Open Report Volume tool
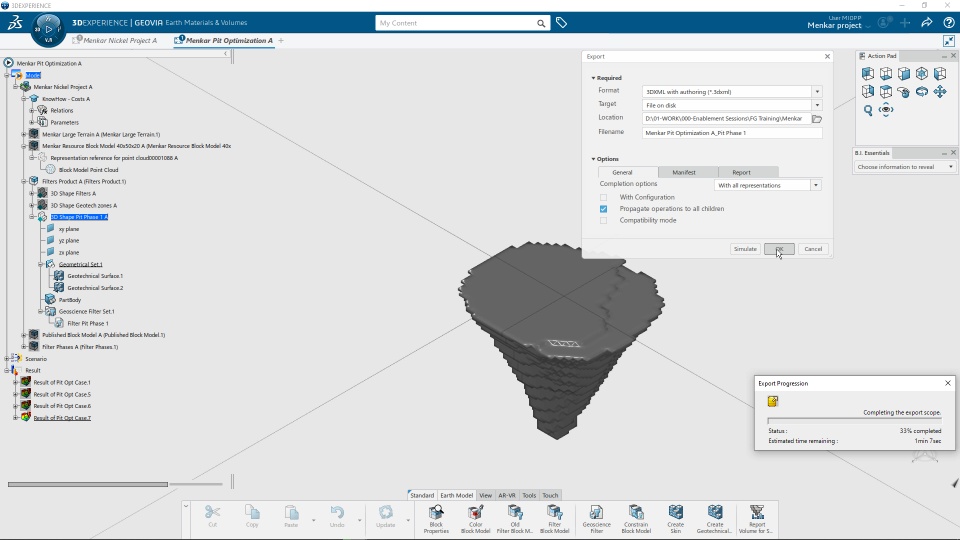The height and width of the screenshot is (540, 960). click(757, 519)
